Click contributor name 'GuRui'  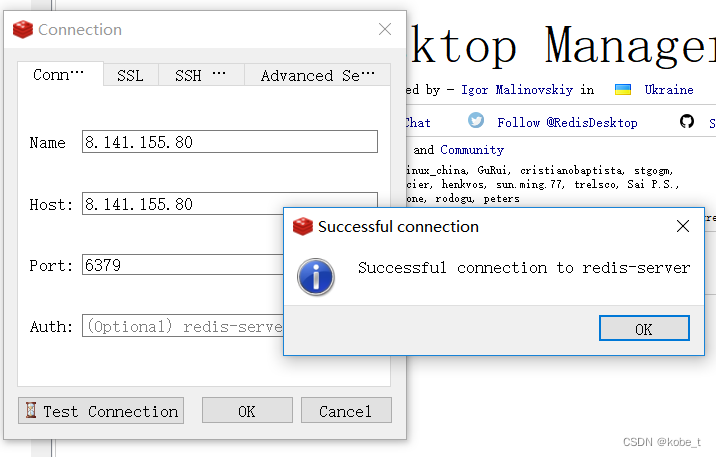(x=492, y=170)
